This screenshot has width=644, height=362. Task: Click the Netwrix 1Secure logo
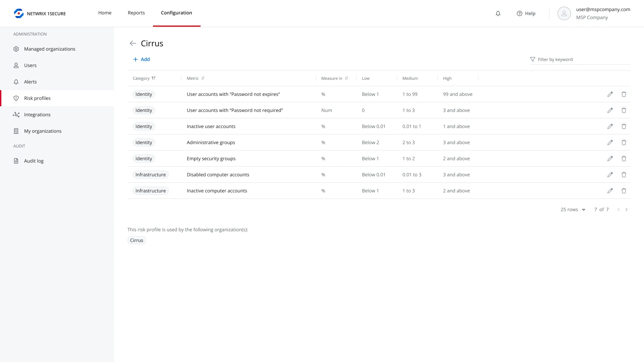coord(40,13)
